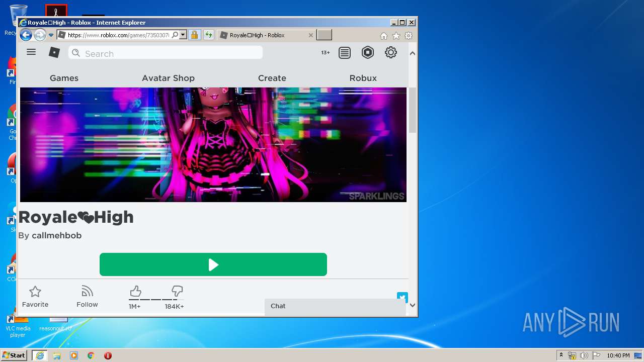This screenshot has height=362, width=644.
Task: Open the Chat bar
Action: pyautogui.click(x=335, y=307)
